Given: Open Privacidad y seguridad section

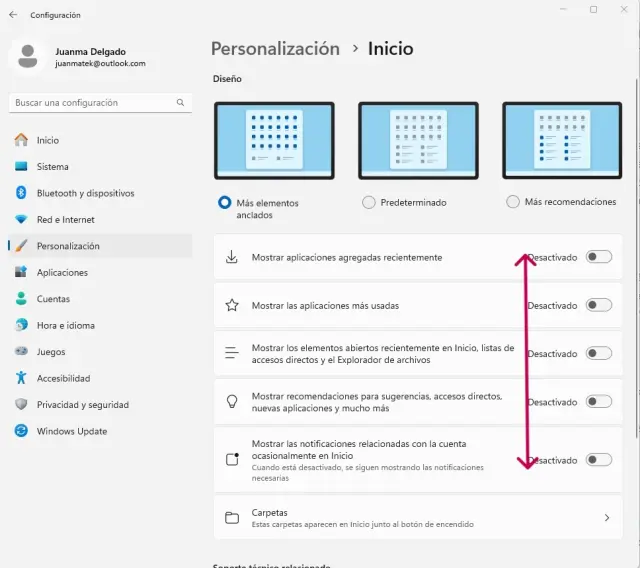Looking at the screenshot, I should click(x=82, y=405).
